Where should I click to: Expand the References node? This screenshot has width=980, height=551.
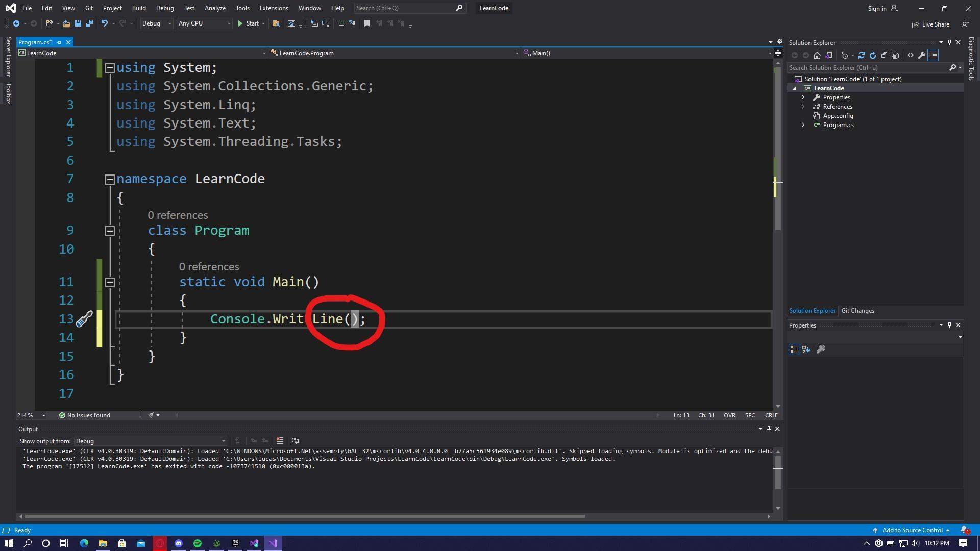tap(803, 106)
